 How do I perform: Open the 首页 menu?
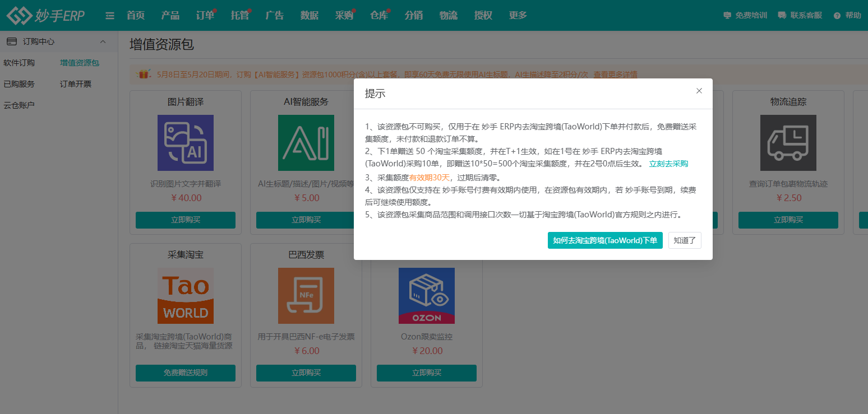tap(136, 16)
